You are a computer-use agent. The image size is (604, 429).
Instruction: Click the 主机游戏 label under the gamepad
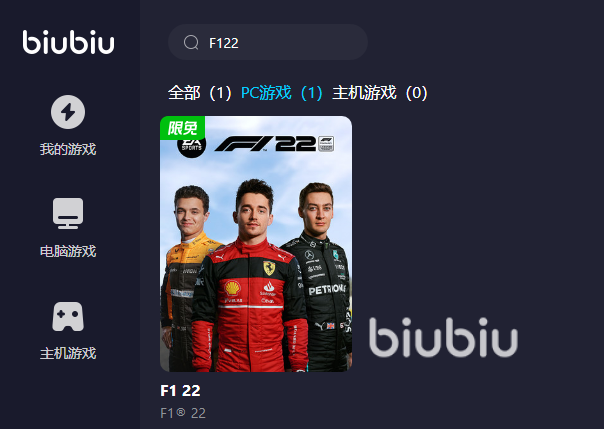(68, 353)
